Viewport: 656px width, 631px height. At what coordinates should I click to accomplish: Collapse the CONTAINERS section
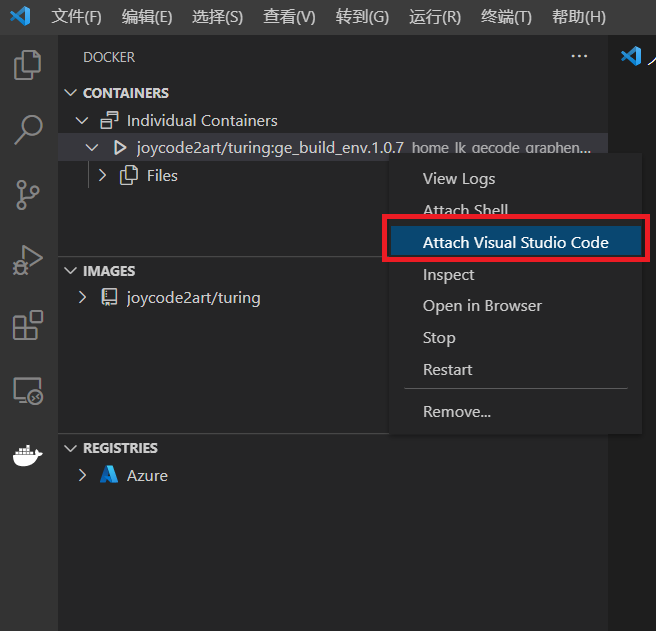point(70,93)
